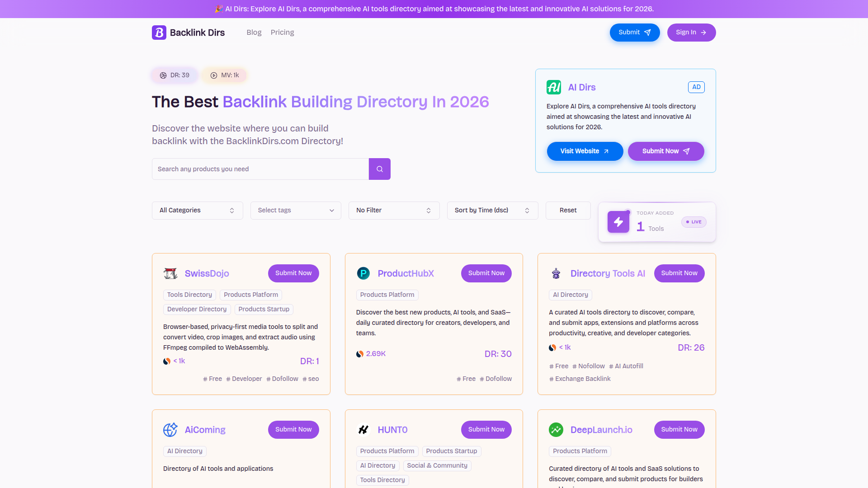The width and height of the screenshot is (868, 488).
Task: Open the All Categories dropdown
Action: pyautogui.click(x=197, y=210)
